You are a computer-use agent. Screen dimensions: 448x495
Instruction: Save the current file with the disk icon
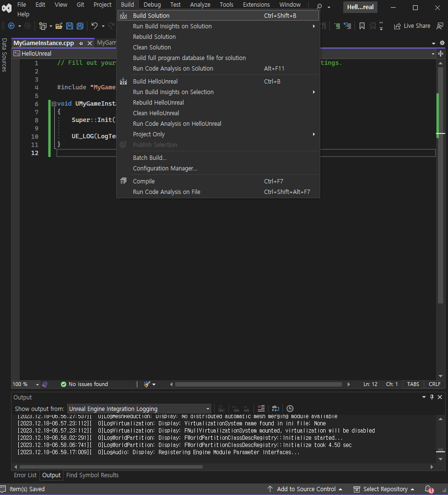[70, 26]
